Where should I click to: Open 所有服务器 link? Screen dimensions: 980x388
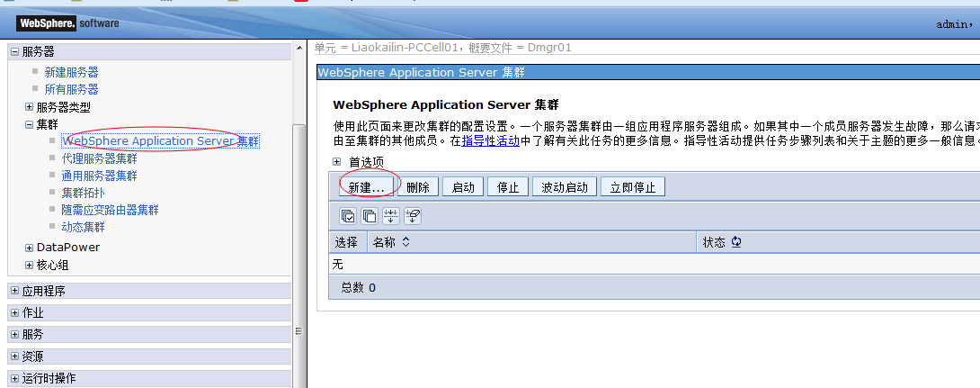tap(71, 89)
